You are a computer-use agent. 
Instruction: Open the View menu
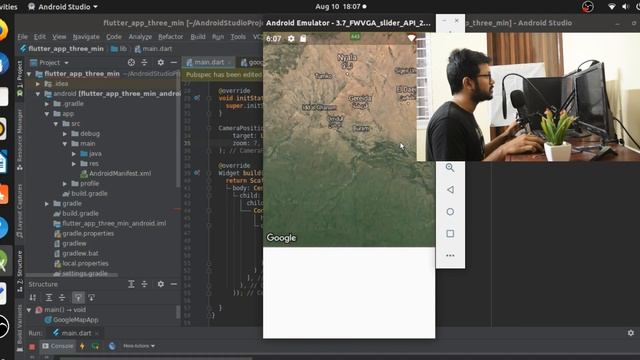tap(59, 37)
